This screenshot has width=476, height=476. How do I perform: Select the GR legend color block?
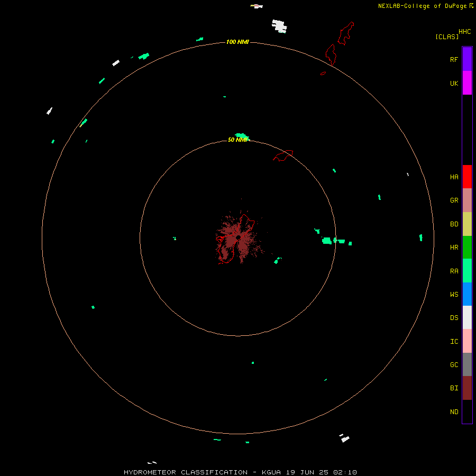pos(467,200)
